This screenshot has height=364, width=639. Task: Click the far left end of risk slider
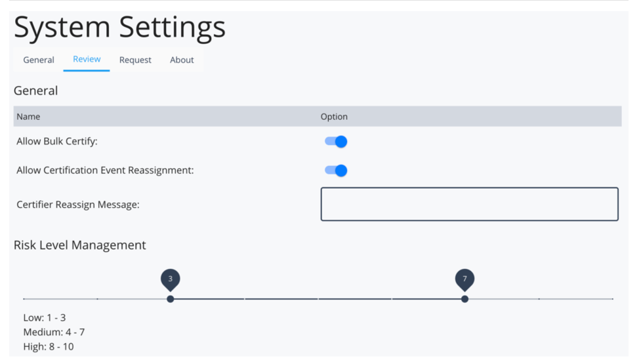pos(24,299)
